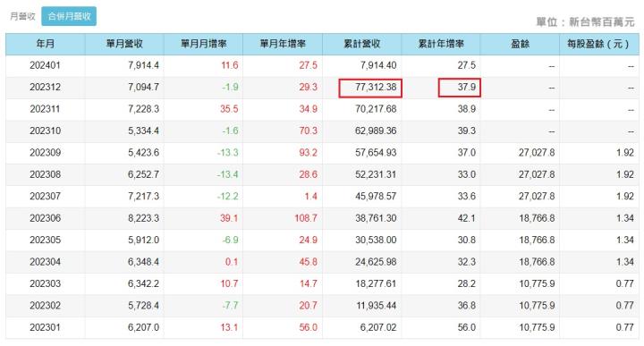Click EPS value 1.34 in 202304 row
This screenshot has height=346, width=644.
click(625, 262)
